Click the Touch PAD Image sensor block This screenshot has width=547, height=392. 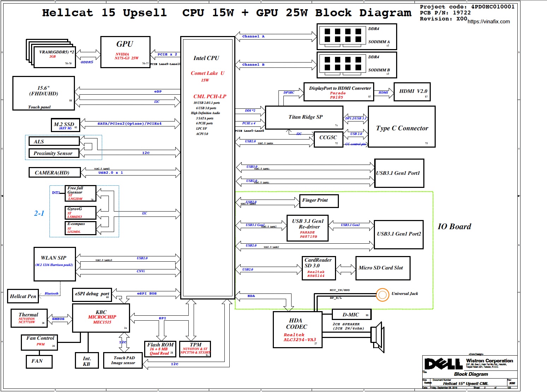click(123, 361)
